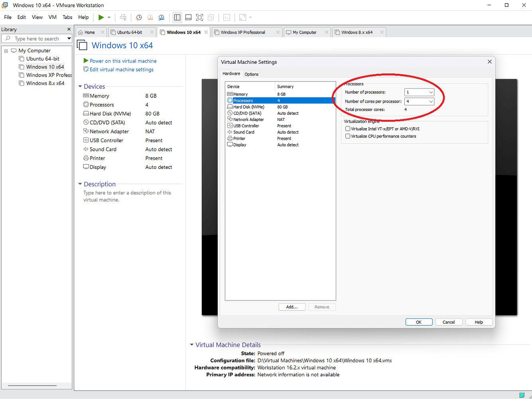Click the Edit virtual machine settings icon

tap(86, 69)
